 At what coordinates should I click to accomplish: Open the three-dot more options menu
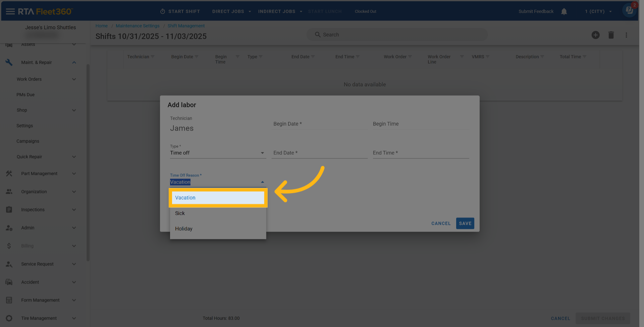coord(626,35)
